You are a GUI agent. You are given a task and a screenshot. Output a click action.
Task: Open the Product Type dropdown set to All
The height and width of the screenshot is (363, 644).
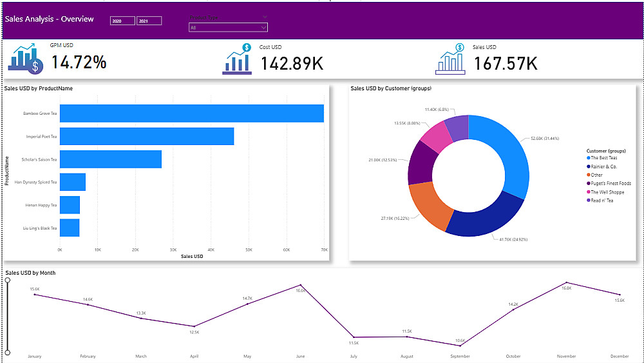pos(228,28)
